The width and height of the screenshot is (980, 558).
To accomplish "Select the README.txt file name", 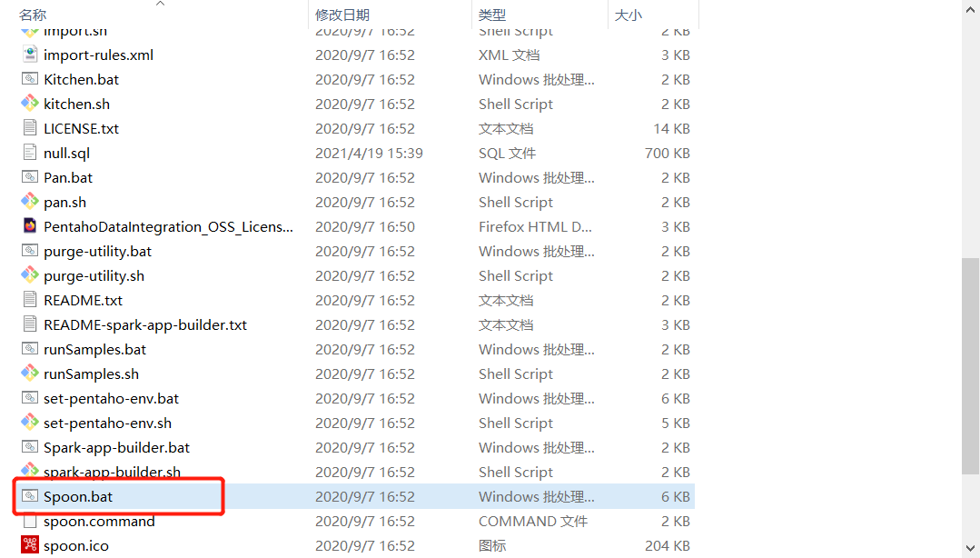I will pos(84,300).
